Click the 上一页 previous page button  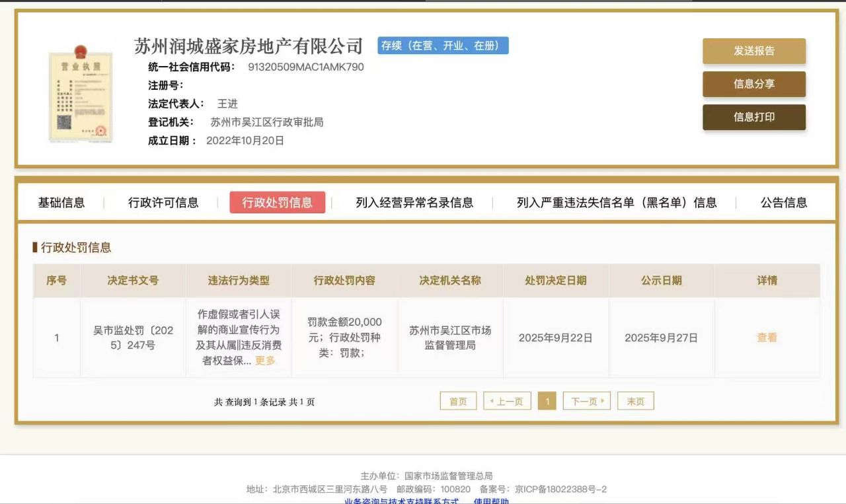[x=507, y=401]
